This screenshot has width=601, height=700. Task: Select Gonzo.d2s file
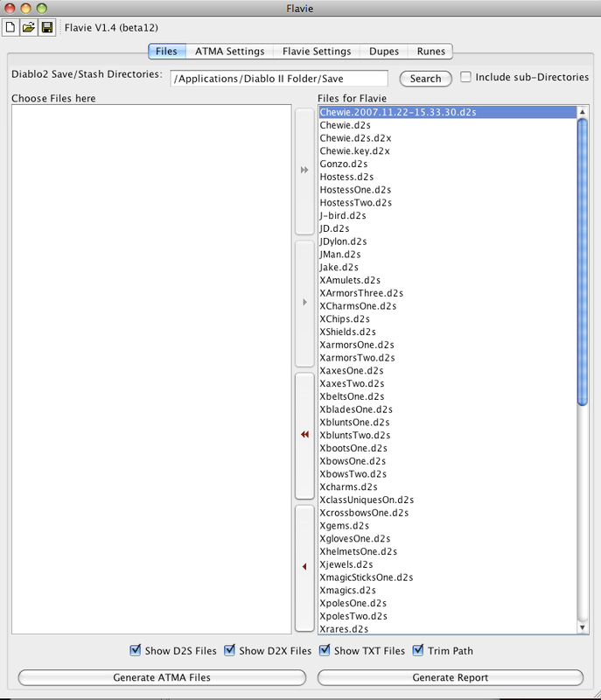coord(448,164)
